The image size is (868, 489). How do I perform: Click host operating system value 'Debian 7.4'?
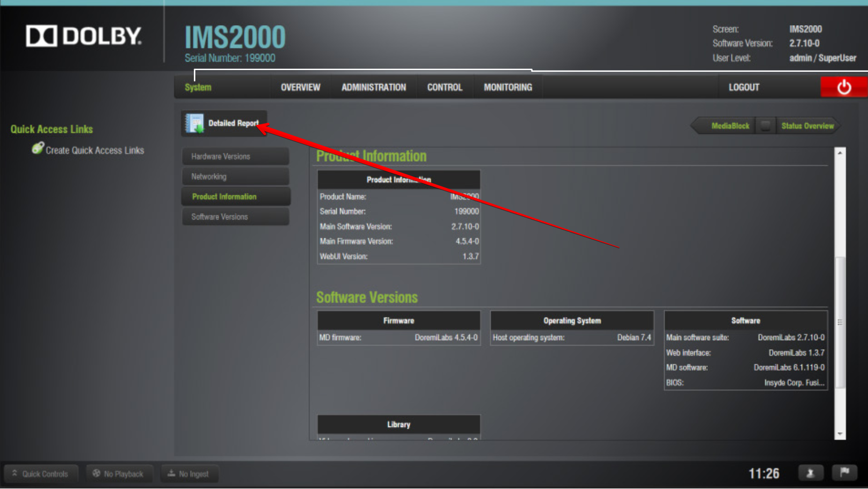[x=634, y=337]
